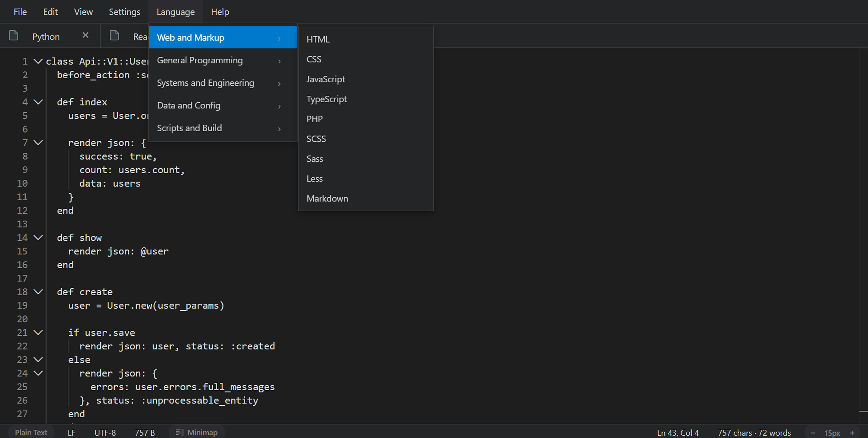Collapse def index fold arrow on line 4
868x438 pixels.
click(x=38, y=102)
